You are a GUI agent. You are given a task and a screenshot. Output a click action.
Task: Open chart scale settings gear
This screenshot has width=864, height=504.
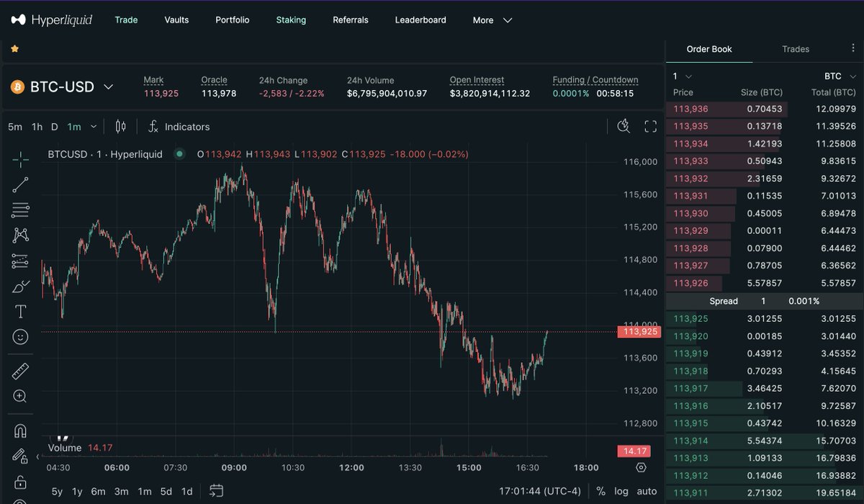[642, 467]
